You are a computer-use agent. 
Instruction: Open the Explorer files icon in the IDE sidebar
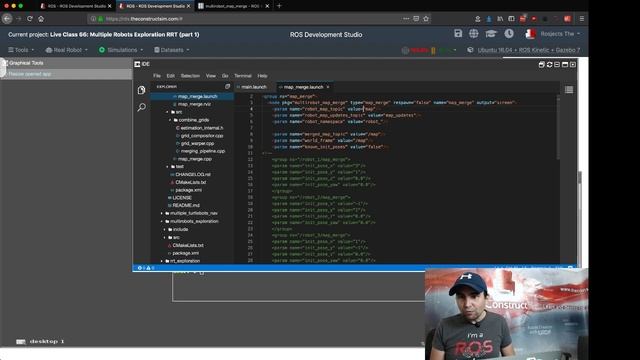(141, 90)
